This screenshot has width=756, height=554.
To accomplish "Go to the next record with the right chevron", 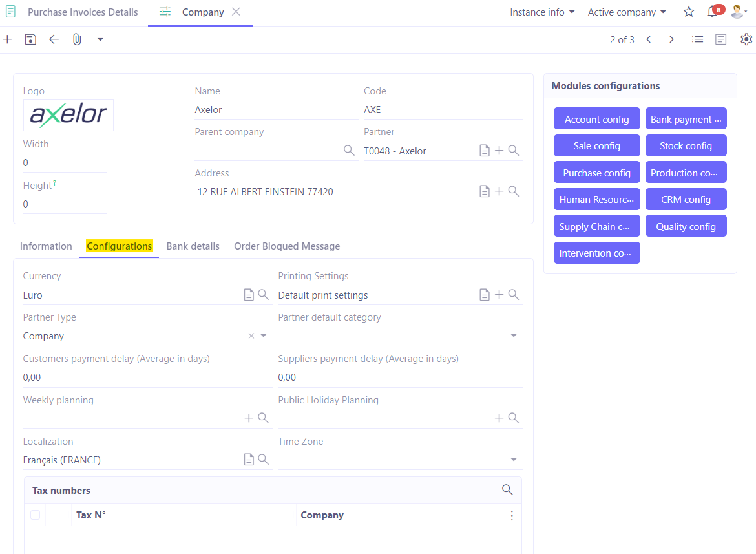I will [x=671, y=39].
